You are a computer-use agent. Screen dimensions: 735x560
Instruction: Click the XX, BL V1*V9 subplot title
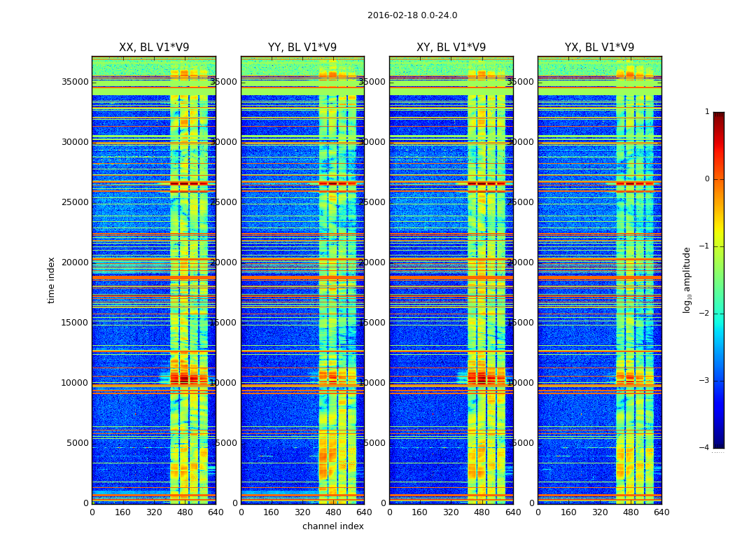[154, 48]
